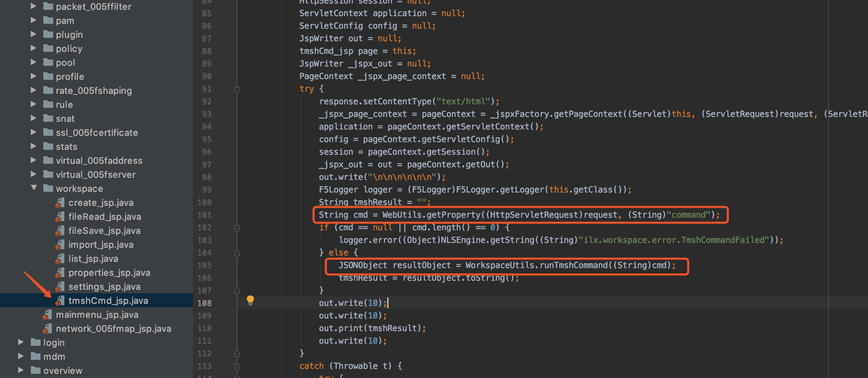The width and height of the screenshot is (868, 378).
Task: Click the network_005fmap_jsp.java file icon
Action: point(47,329)
